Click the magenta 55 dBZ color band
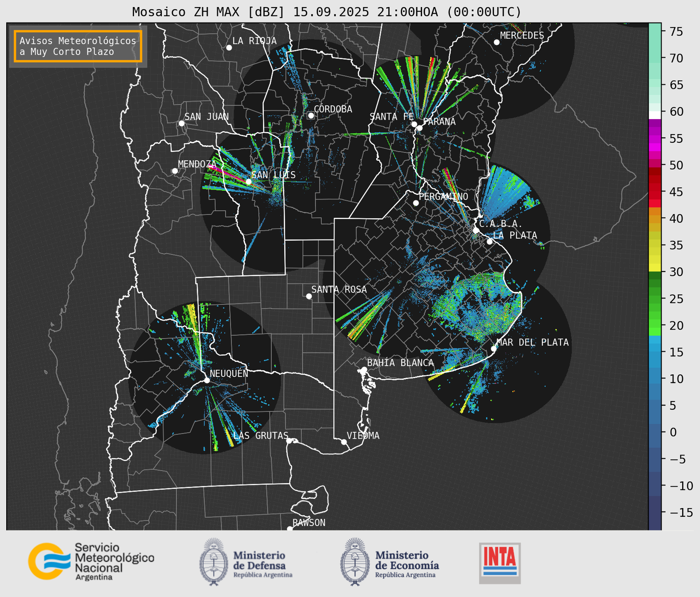 tap(654, 139)
